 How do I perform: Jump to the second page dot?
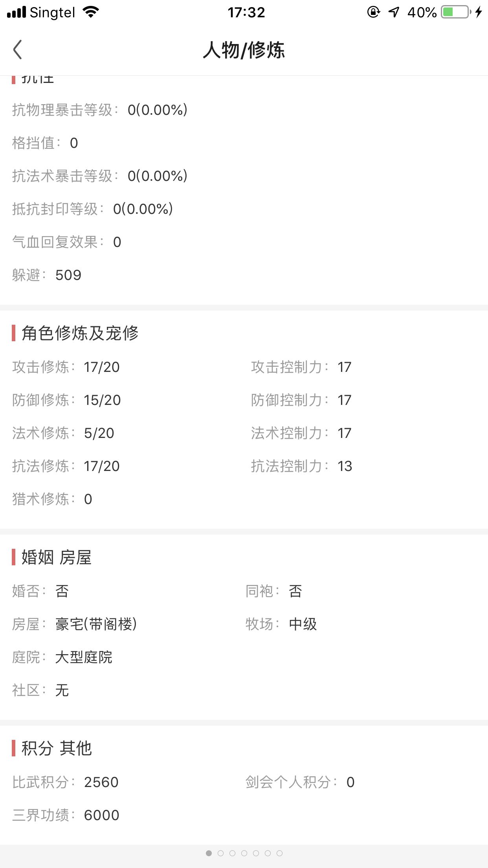pos(220,853)
